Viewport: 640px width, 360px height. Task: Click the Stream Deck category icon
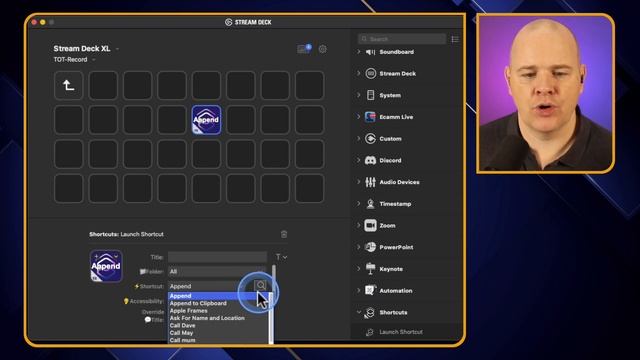tap(370, 73)
